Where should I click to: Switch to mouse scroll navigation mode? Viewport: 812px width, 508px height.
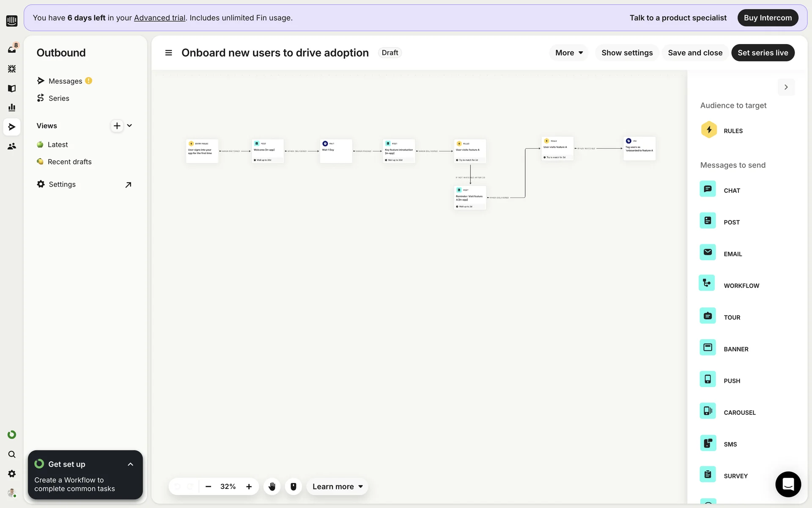click(x=293, y=486)
